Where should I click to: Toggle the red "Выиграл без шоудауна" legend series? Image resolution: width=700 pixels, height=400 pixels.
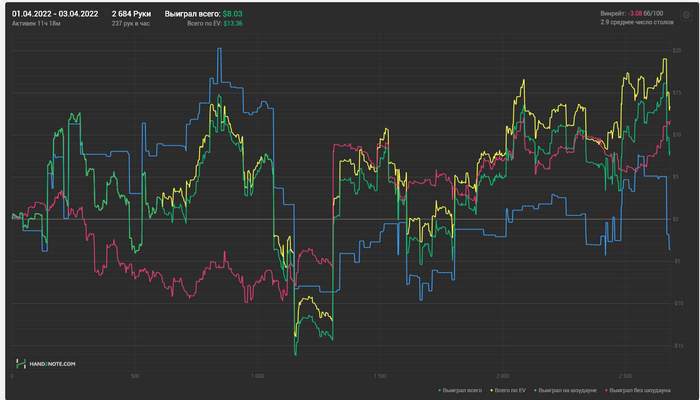[638, 390]
